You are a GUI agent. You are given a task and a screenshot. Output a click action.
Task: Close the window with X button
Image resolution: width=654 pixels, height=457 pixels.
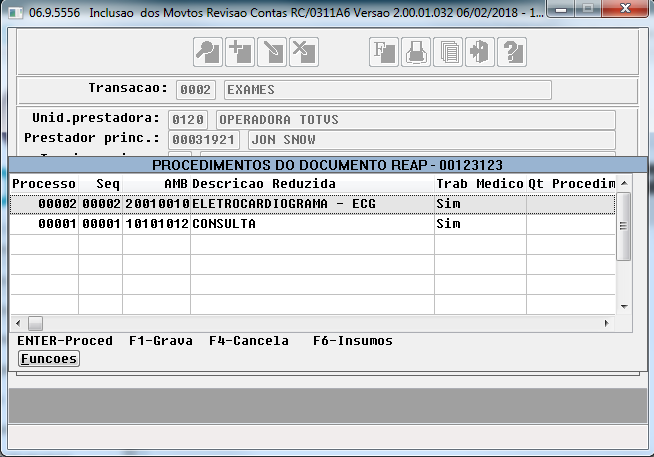[x=625, y=9]
